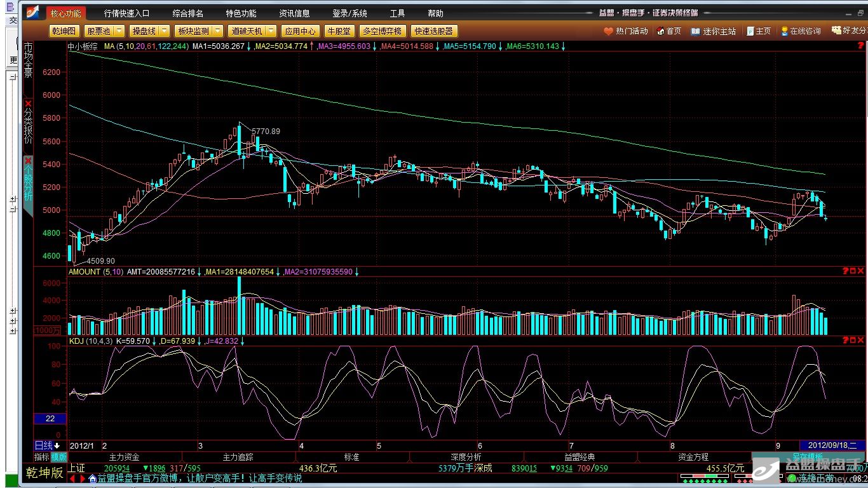Click the home icon next to the ticker text

click(92, 478)
